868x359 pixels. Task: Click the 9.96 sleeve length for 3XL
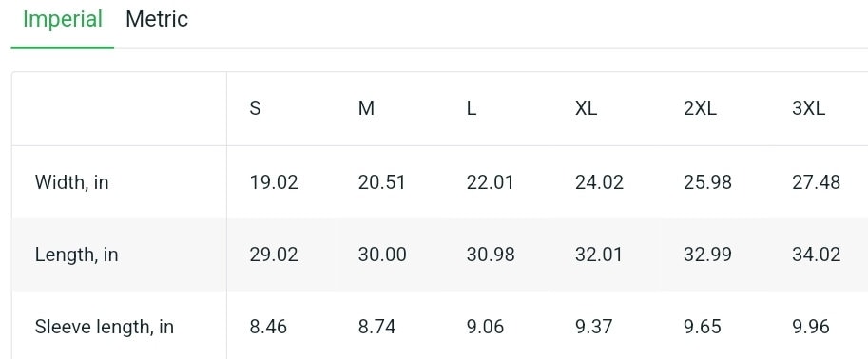810,327
